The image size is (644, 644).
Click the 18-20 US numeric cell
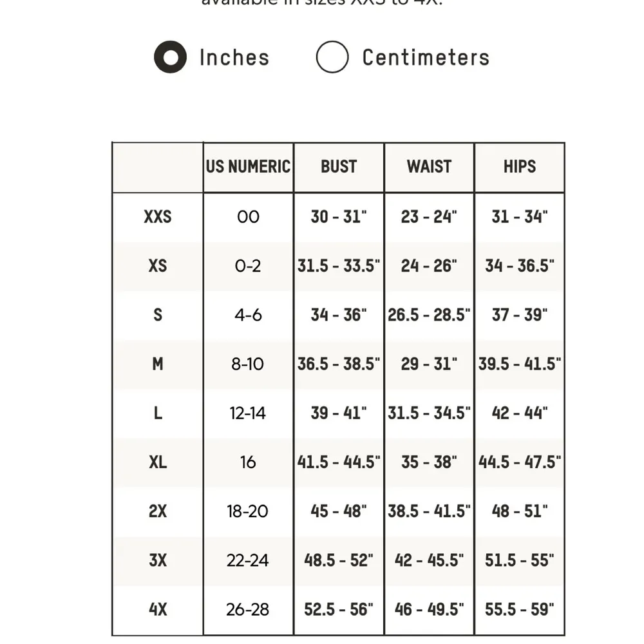(x=248, y=511)
